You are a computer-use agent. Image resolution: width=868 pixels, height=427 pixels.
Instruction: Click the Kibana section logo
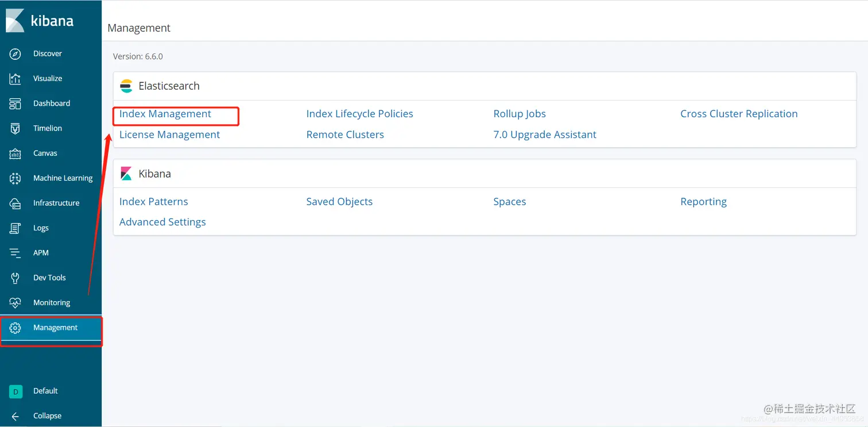[x=126, y=174]
